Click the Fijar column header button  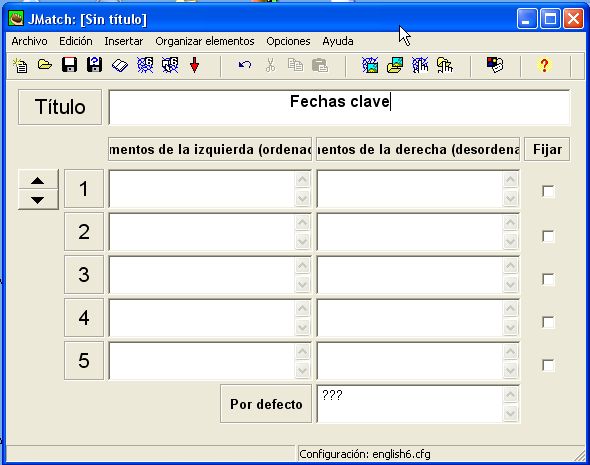click(x=547, y=149)
